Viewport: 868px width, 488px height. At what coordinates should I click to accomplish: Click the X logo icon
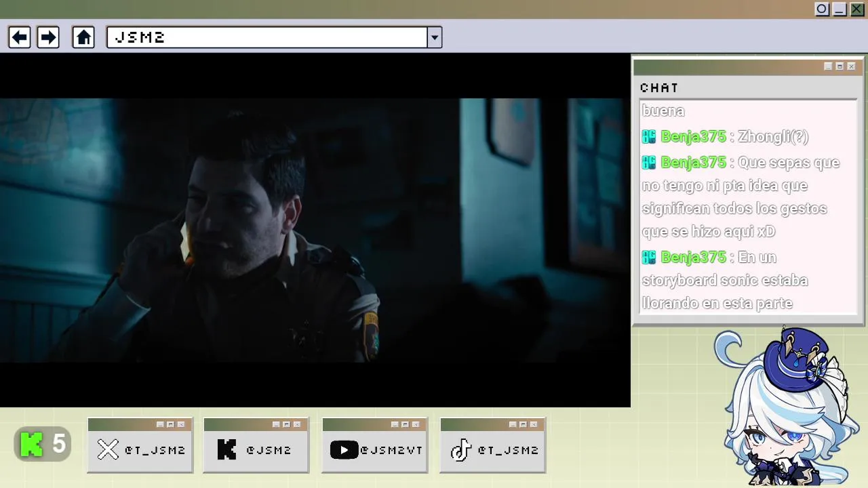[x=108, y=449]
